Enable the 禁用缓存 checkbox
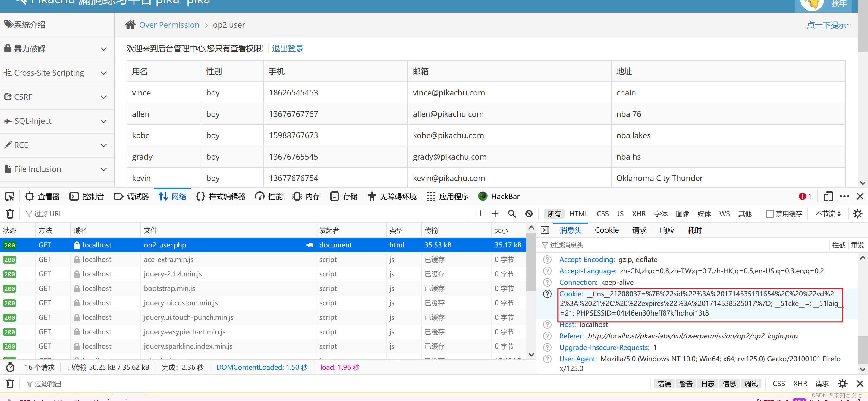Screen dimensions: 868x401 coord(769,214)
